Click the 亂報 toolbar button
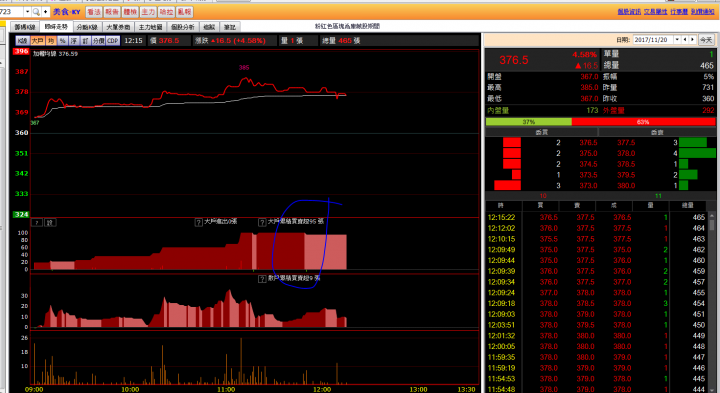720x393 pixels. 185,12
